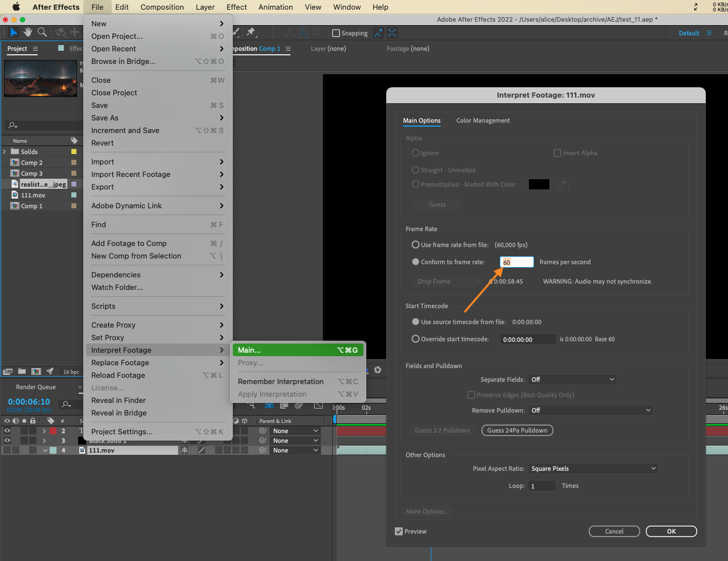
Task: Switch to the Color Management tab
Action: 483,120
